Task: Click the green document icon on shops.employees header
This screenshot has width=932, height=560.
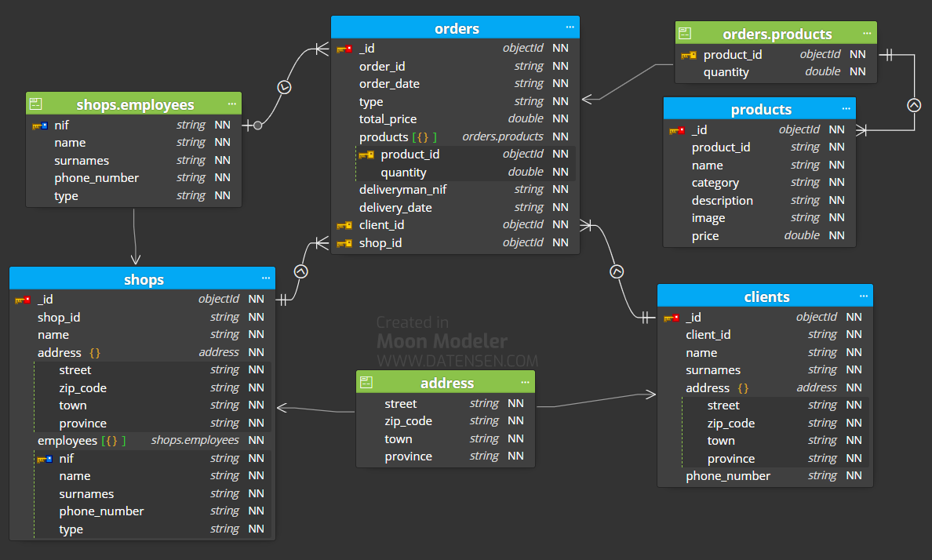Action: (x=35, y=104)
